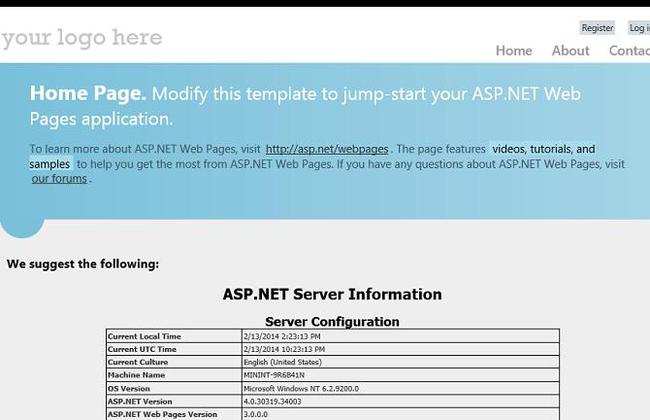Follow the http://asp.net/webpages link

pyautogui.click(x=327, y=149)
